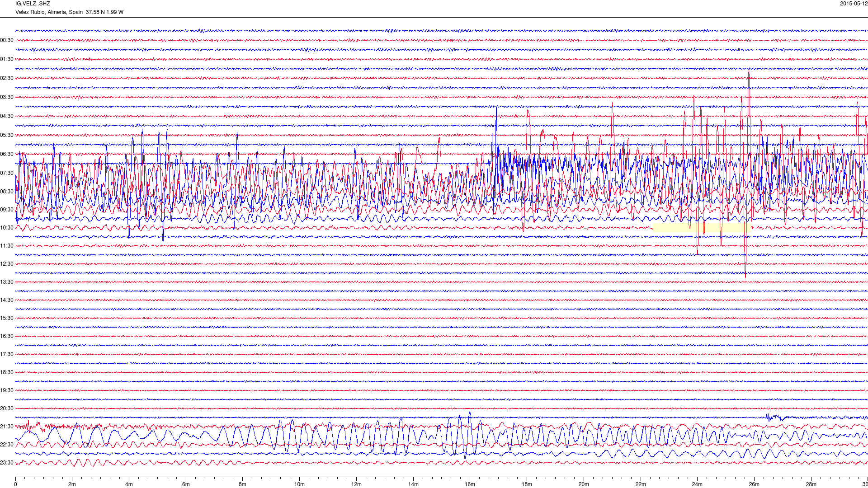Select the 23:30 time row label

click(x=7, y=463)
